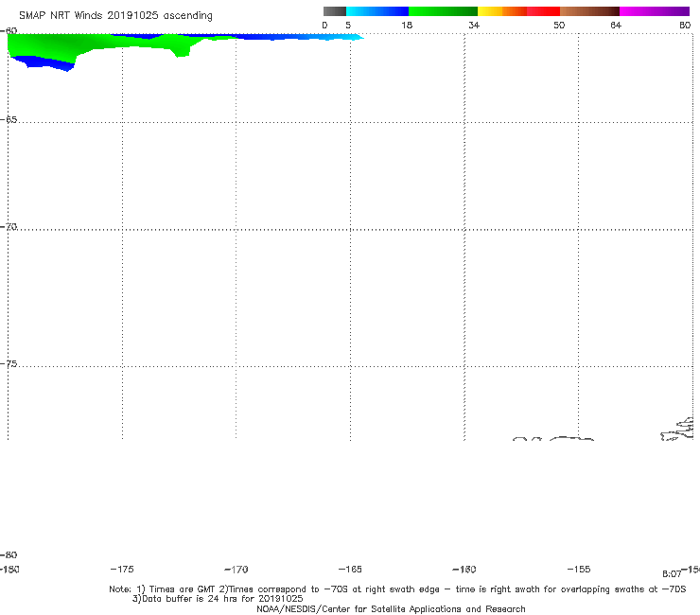This screenshot has height=615, width=700.
Task: Click the latitude label '-80'
Action: tap(9, 554)
